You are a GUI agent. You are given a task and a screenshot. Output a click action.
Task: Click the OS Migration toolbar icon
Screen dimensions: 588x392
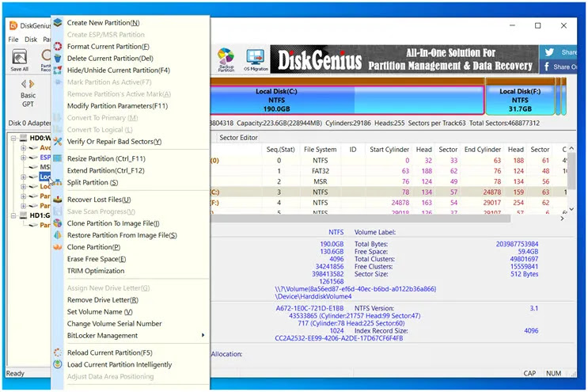[256, 59]
